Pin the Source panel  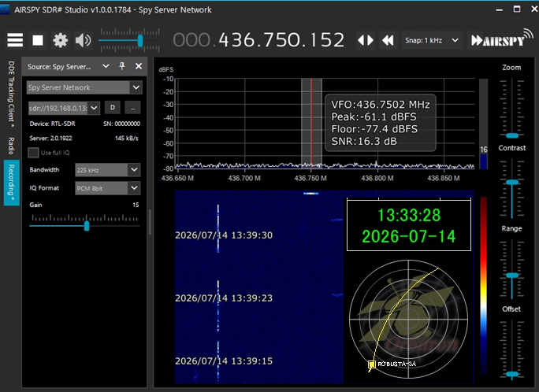pyautogui.click(x=122, y=66)
